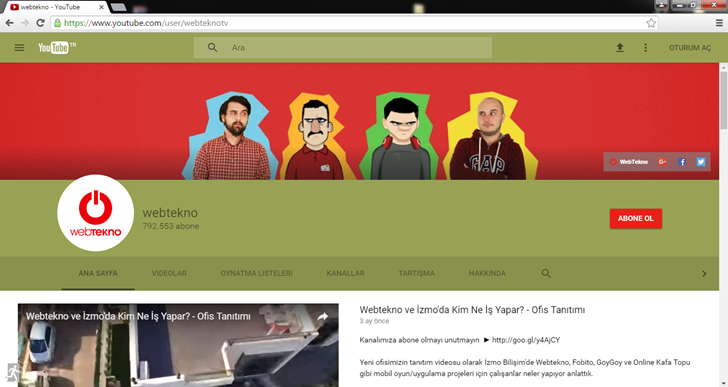The width and height of the screenshot is (728, 387).
Task: Open the channel's Twitter link icon
Action: click(701, 161)
